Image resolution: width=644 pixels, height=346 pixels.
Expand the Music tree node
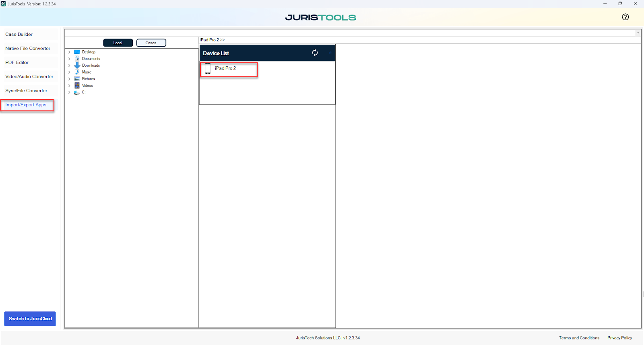(x=69, y=72)
